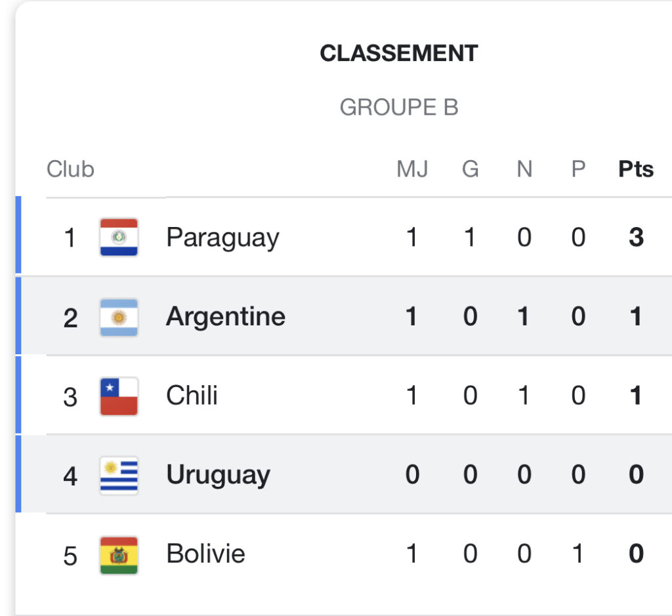Click the Pts column header
The image size is (672, 616).
pos(635,169)
